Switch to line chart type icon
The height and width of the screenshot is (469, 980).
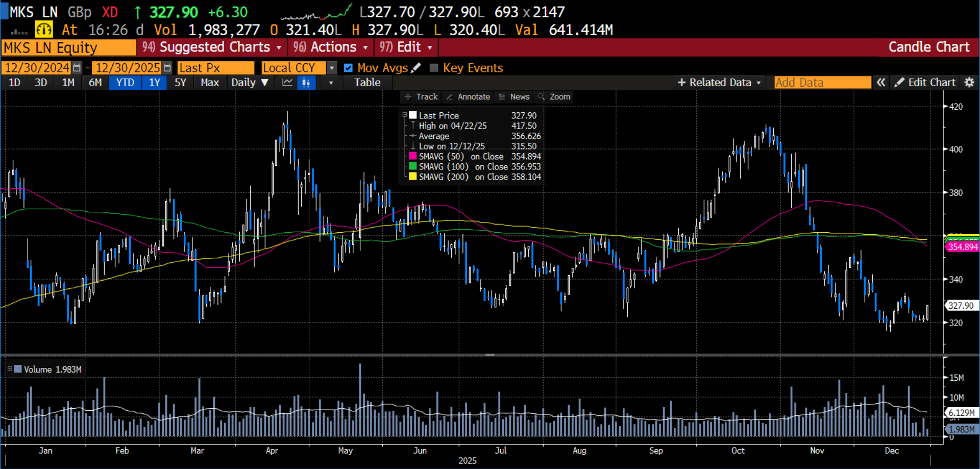click(287, 83)
